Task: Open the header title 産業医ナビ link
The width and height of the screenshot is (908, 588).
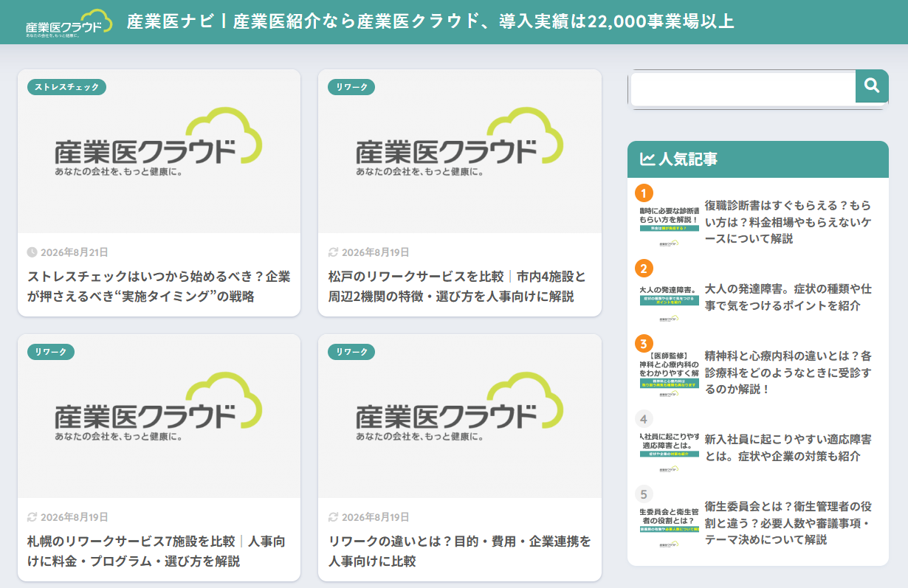Action: click(430, 21)
